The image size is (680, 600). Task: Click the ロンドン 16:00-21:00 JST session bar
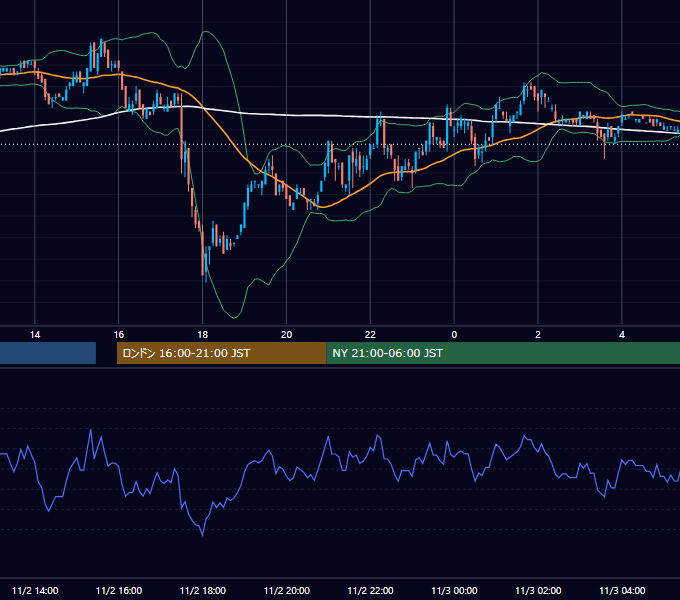(221, 353)
